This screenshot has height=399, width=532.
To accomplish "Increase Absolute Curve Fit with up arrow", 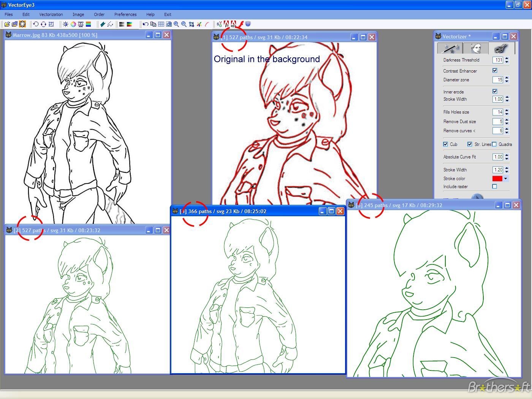I will tap(507, 155).
